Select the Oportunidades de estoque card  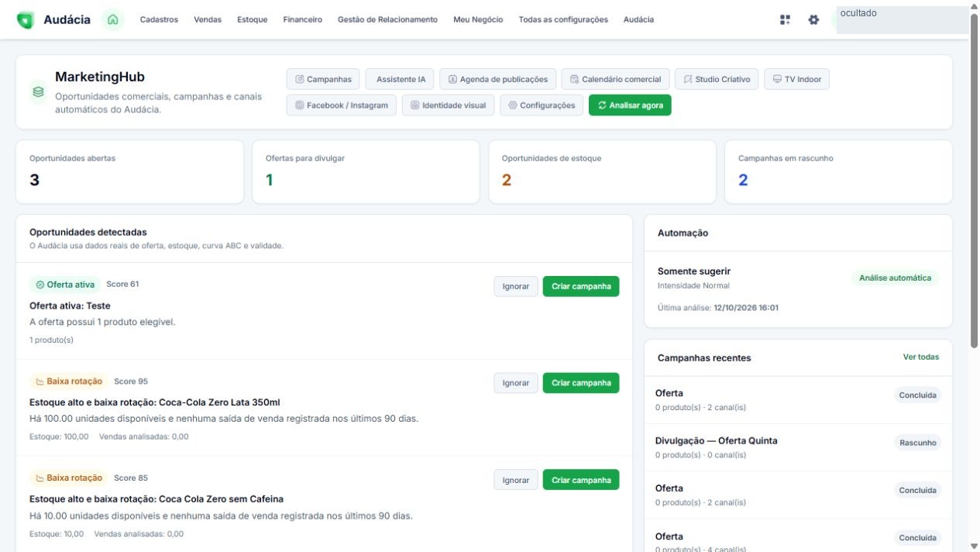[x=602, y=172]
